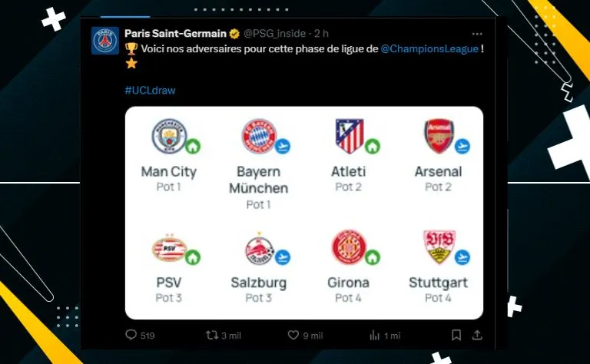Click the Girona club crest
590x364 pixels.
coord(348,248)
